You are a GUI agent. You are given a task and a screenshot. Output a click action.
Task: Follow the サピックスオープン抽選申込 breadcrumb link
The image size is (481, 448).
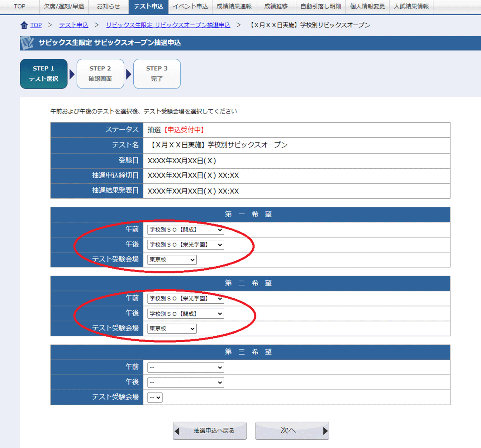tap(168, 25)
